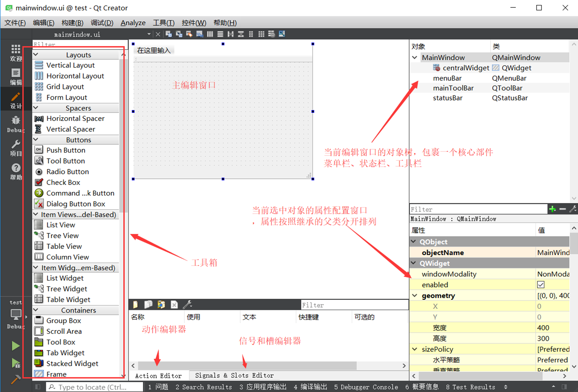Select Edit Buddies toolbar icon
The height and width of the screenshot is (392, 578).
coord(189,34)
